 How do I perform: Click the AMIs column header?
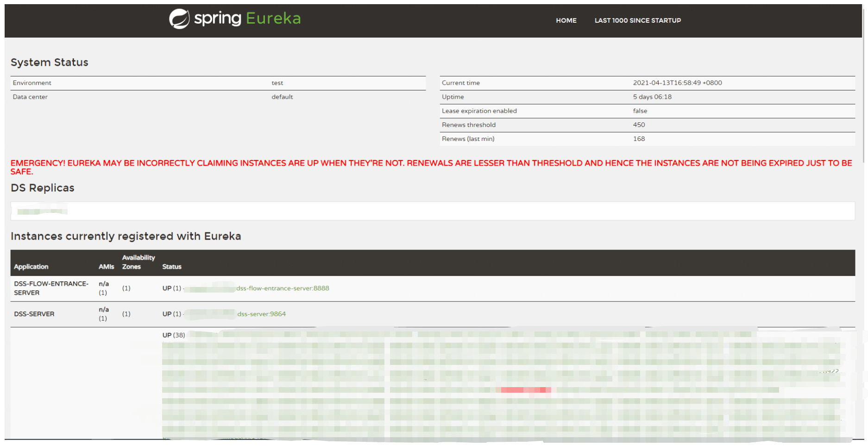pos(106,267)
